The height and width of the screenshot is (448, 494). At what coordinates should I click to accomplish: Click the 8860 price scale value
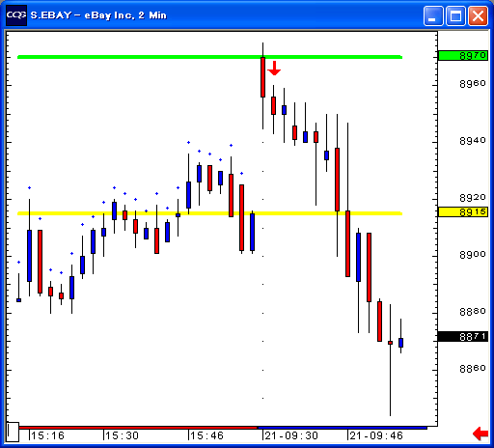[x=473, y=368]
